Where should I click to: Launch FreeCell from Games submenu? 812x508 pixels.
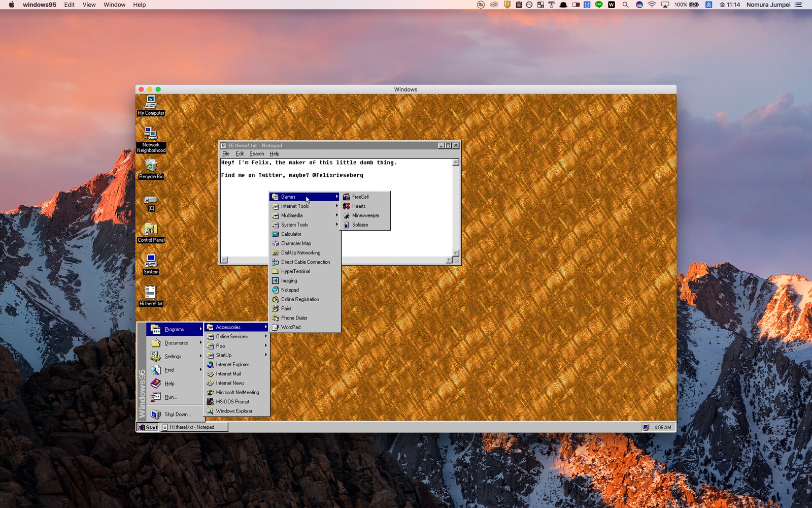pos(365,197)
